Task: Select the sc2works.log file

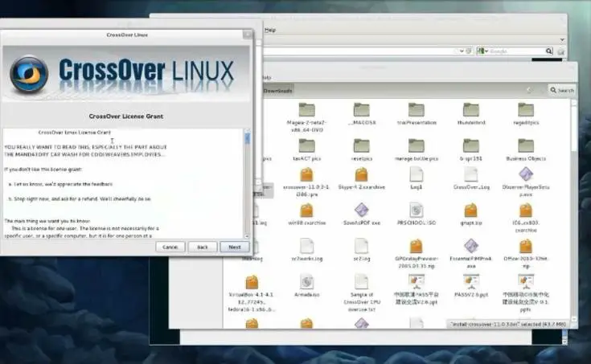Action: (x=306, y=250)
